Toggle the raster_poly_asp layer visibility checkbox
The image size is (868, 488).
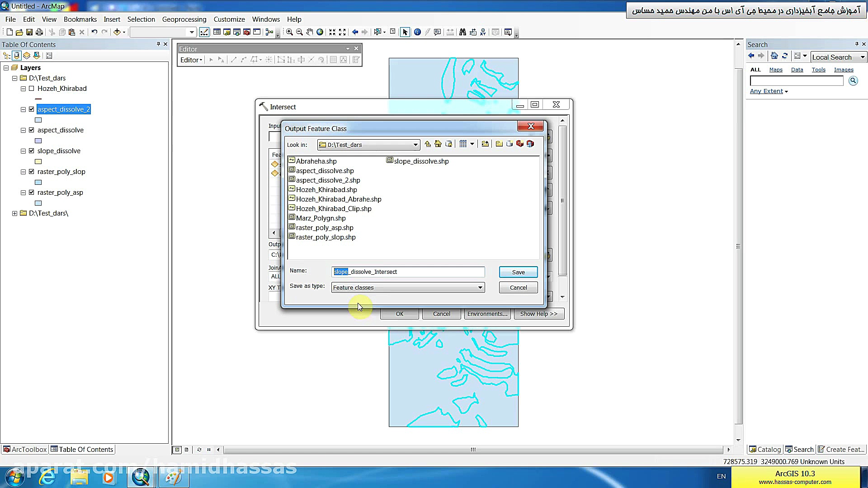coord(32,192)
